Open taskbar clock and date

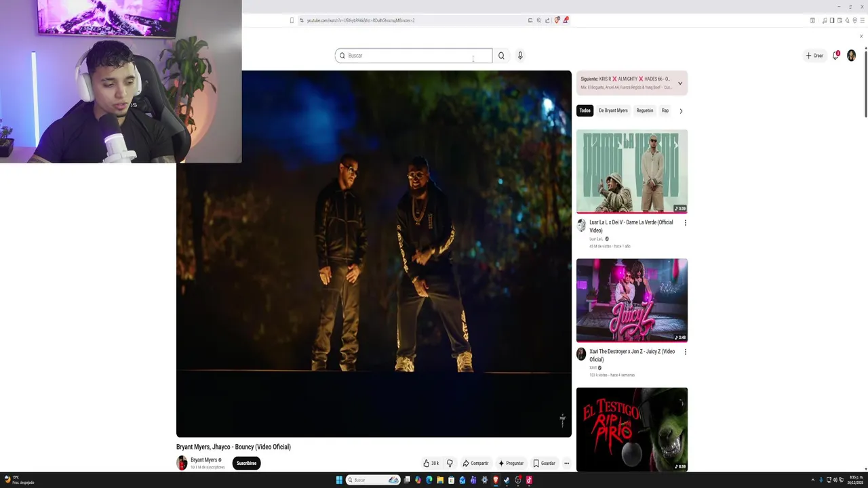pos(856,480)
